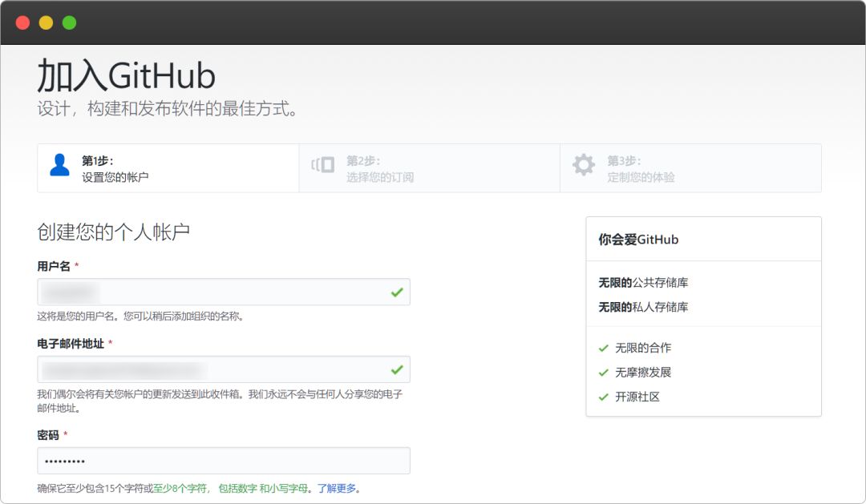Viewport: 866px width, 504px height.
Task: Focus the 用户名 input field
Action: coord(224,292)
